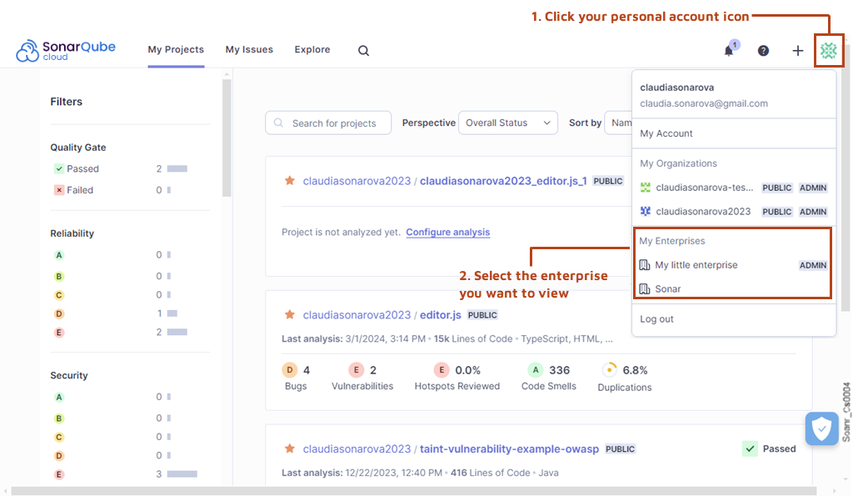868x496 pixels.
Task: Click the Duplications donut indicator
Action: tap(609, 369)
